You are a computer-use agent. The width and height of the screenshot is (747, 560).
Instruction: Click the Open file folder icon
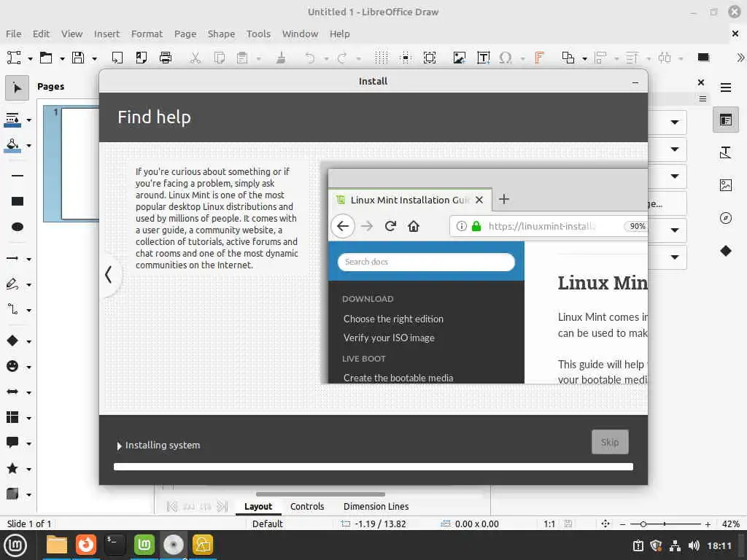(46, 58)
